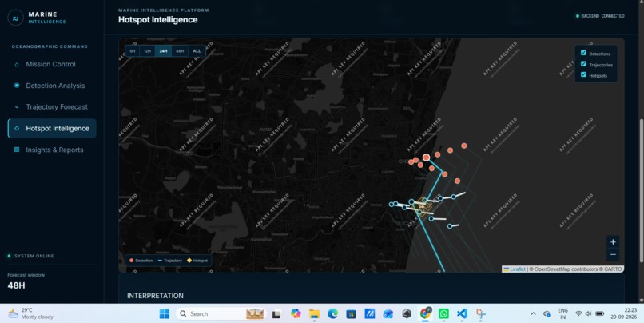Image resolution: width=644 pixels, height=323 pixels.
Task: Click the BACKEND CONNECTED status indicator
Action: (600, 16)
